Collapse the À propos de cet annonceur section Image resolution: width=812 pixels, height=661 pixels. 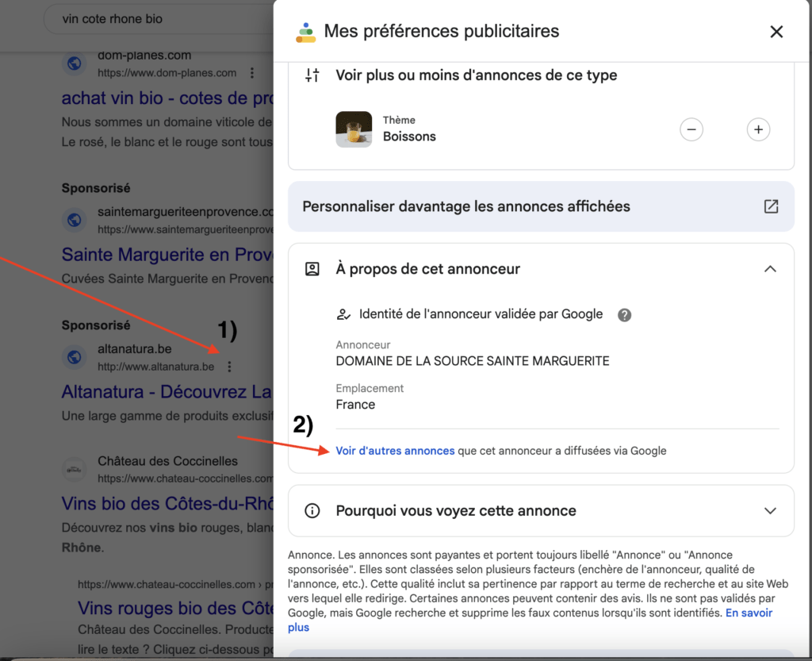[769, 269]
